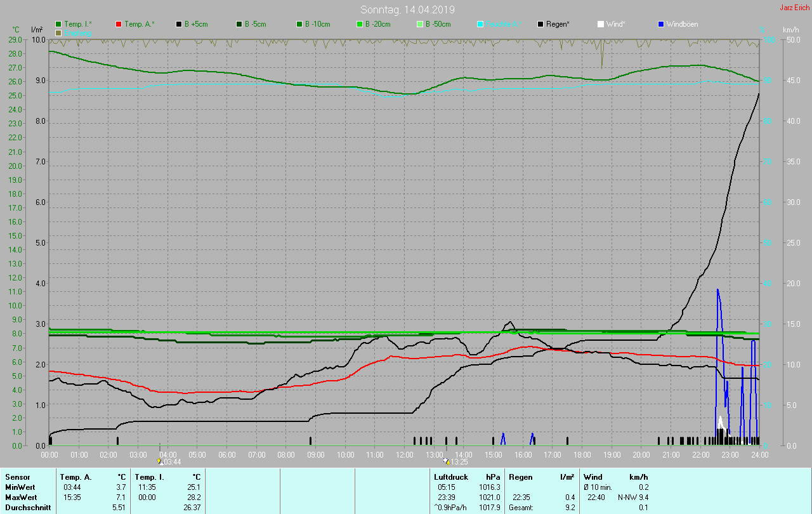Click the 'Ø 10 min.' wind label
This screenshot has height=514, width=812.
click(598, 487)
